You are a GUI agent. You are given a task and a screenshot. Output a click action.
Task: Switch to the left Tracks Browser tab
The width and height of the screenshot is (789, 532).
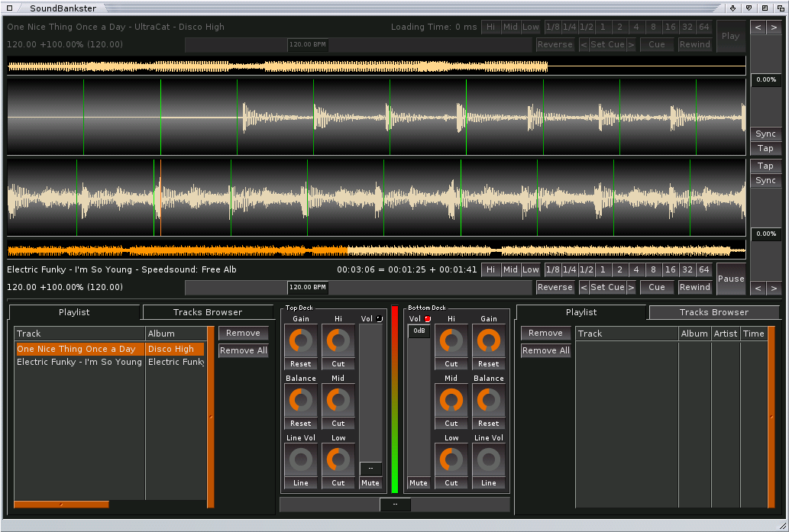pos(208,312)
